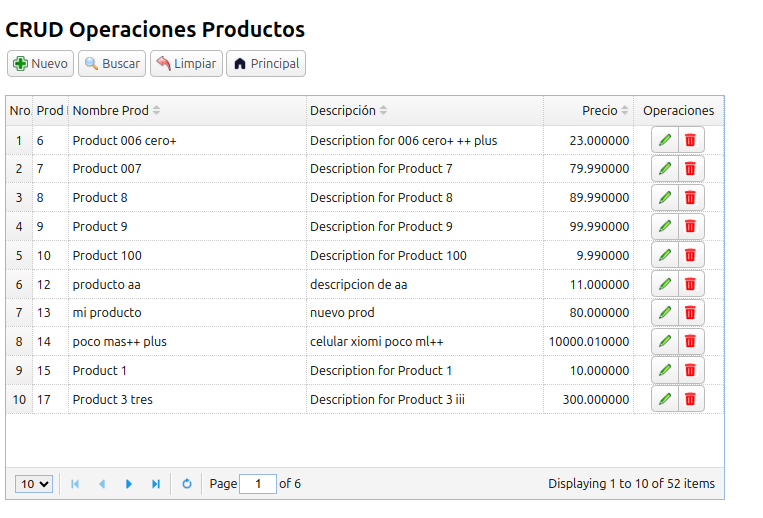763x518 pixels.
Task: Go to previous page arrow
Action: pyautogui.click(x=102, y=484)
